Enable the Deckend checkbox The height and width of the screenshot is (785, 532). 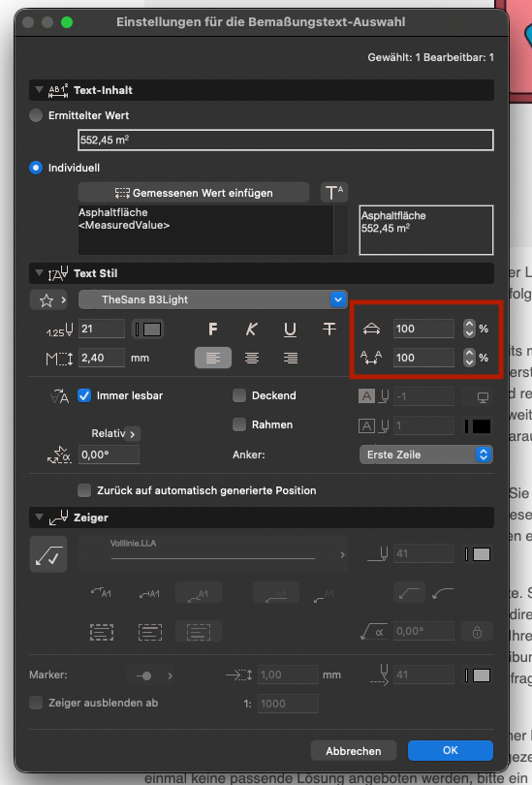pyautogui.click(x=239, y=395)
